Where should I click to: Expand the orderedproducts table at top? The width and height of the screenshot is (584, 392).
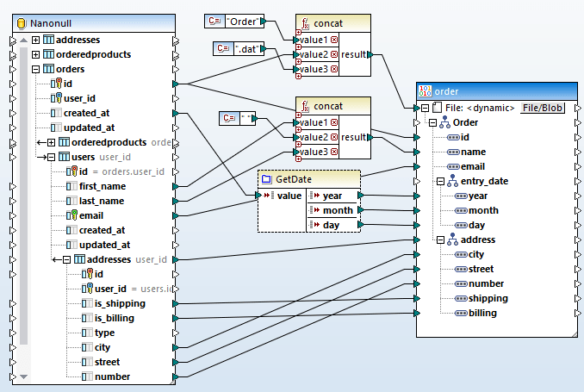[x=35, y=54]
